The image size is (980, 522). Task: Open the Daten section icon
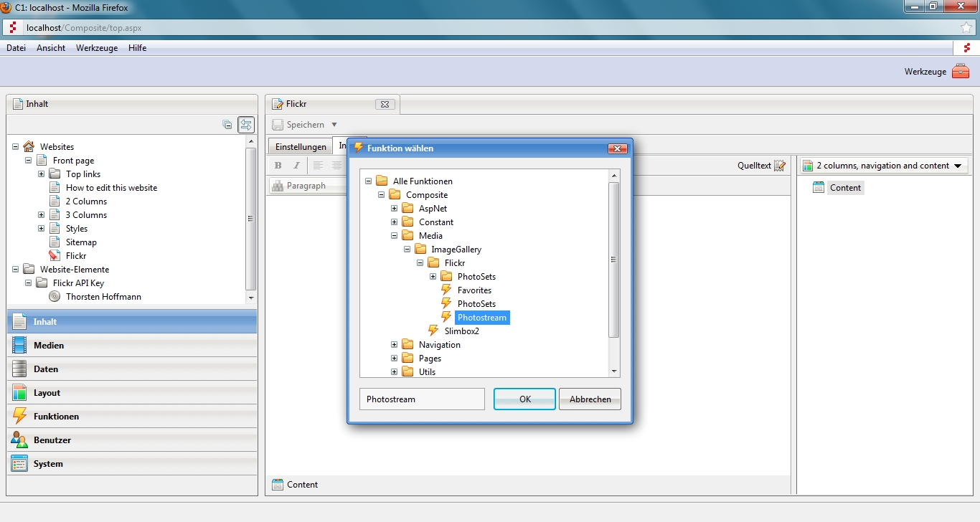click(19, 369)
